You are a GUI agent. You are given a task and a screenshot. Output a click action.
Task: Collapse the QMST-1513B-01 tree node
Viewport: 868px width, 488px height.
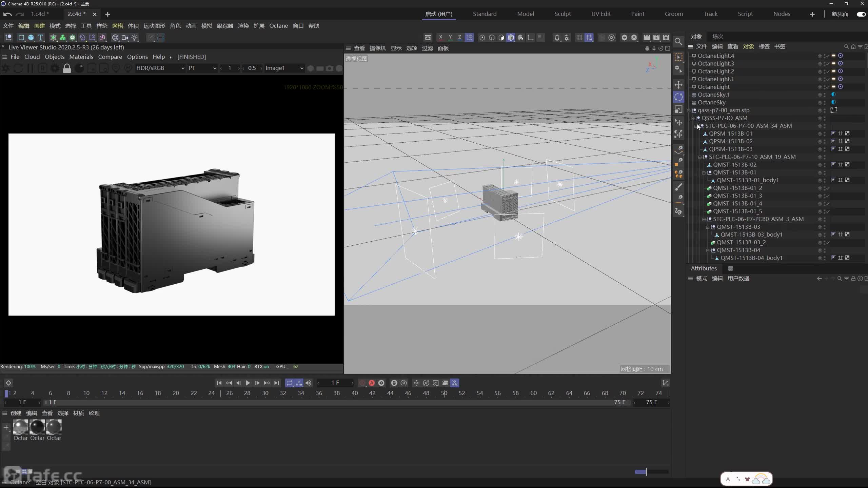[704, 173]
